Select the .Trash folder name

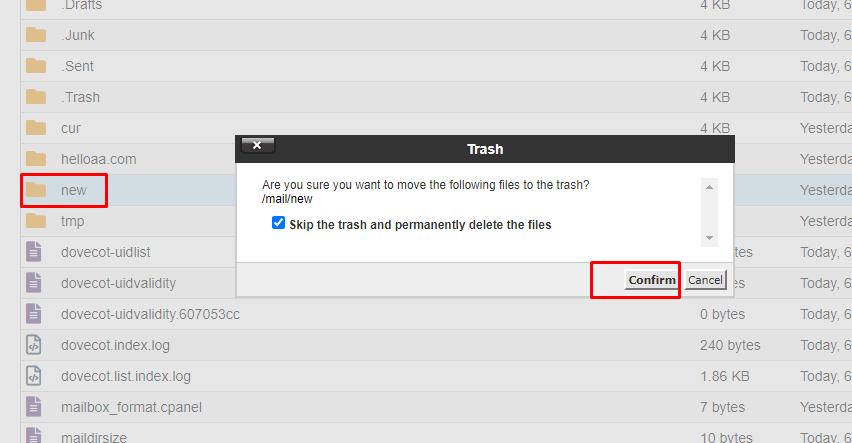click(80, 97)
